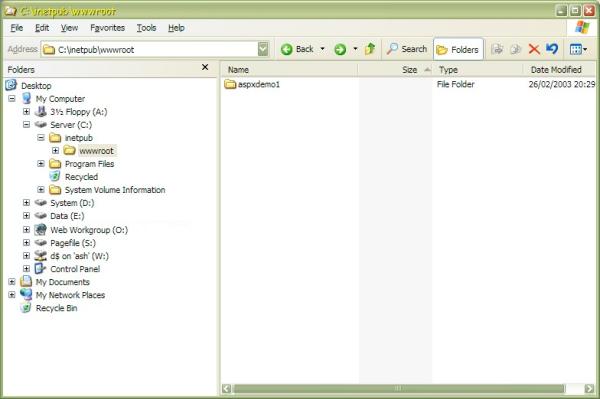The height and width of the screenshot is (399, 600).
Task: Select the Recycle Bin icon
Action: tap(26, 308)
